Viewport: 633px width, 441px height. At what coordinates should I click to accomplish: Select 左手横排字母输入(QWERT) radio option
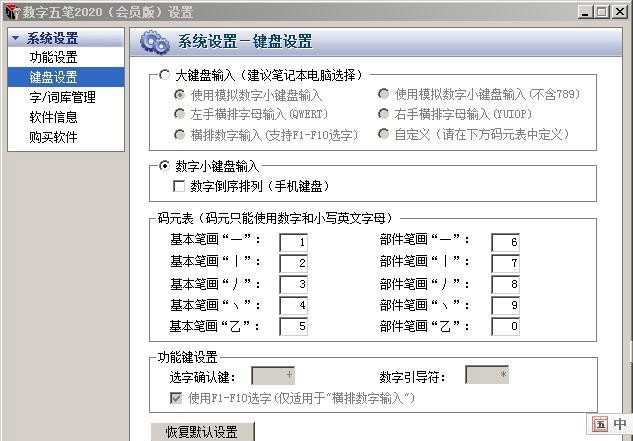pyautogui.click(x=179, y=114)
